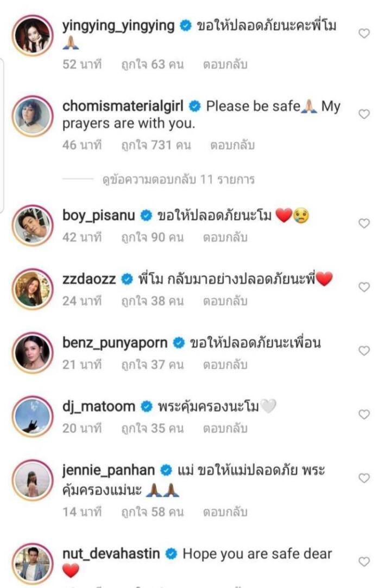The image size is (391, 588).
Task: Heart nut_devahastin's comment
Action: [364, 562]
